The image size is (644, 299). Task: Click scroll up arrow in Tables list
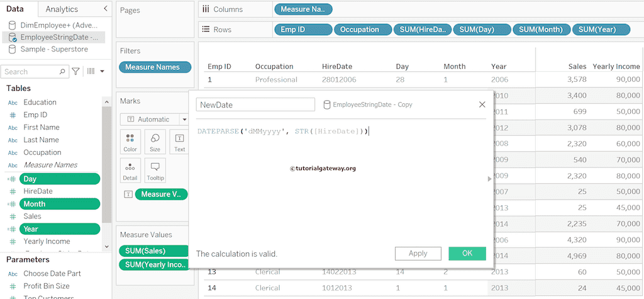[106, 103]
